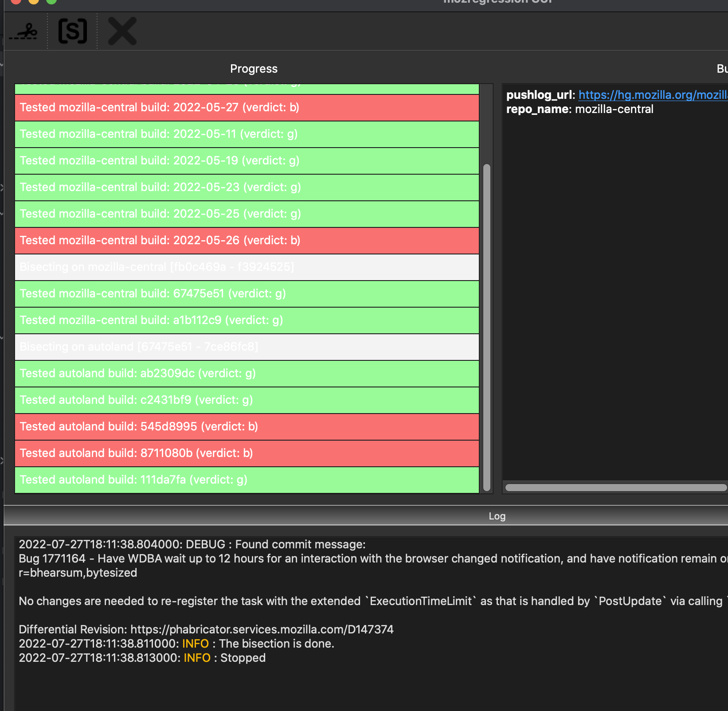Select autoland build 545d8995 bad row
Viewport: 728px width, 711px height.
(247, 427)
